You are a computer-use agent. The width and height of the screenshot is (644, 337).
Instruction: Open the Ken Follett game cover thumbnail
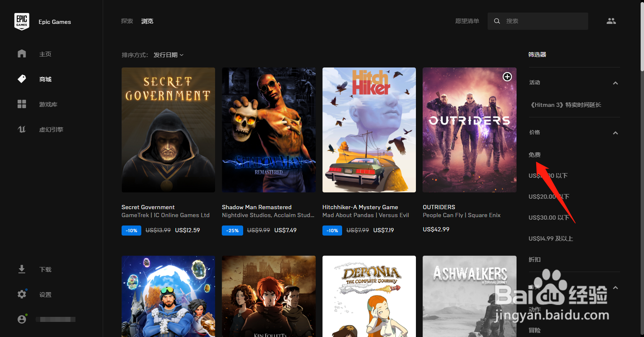[269, 296]
